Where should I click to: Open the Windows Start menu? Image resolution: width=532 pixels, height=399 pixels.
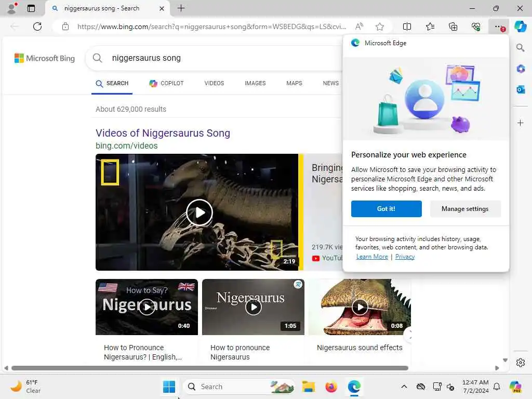(x=169, y=387)
